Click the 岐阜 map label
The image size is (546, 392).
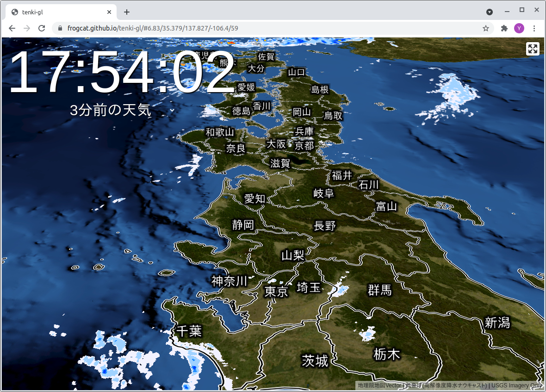[x=324, y=193]
